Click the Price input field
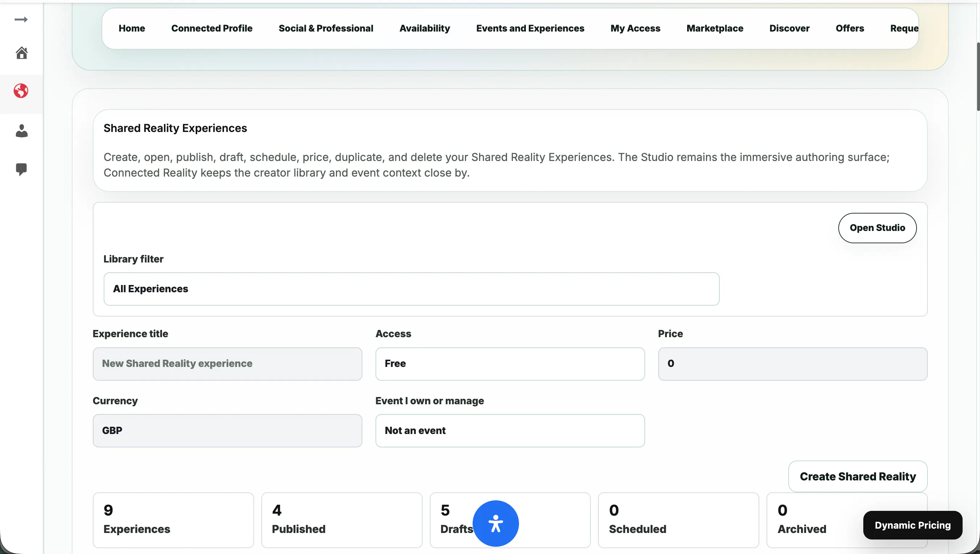This screenshot has width=980, height=554. tap(793, 364)
